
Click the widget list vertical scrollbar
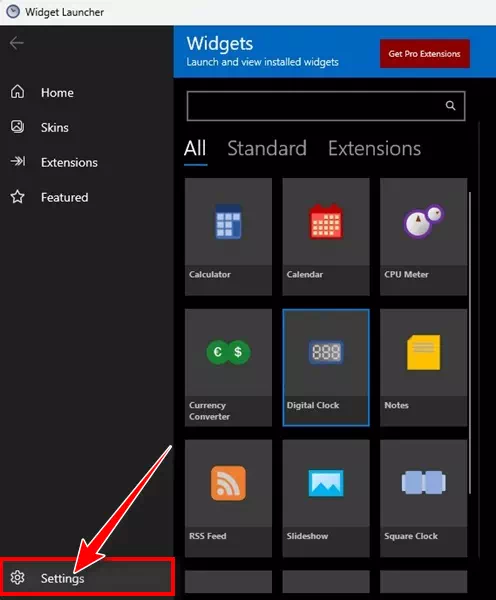[470, 342]
